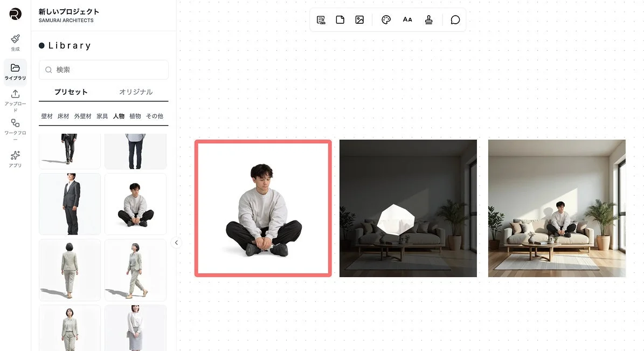Select the stamp tool in the toolbar
The height and width of the screenshot is (351, 644).
click(428, 19)
